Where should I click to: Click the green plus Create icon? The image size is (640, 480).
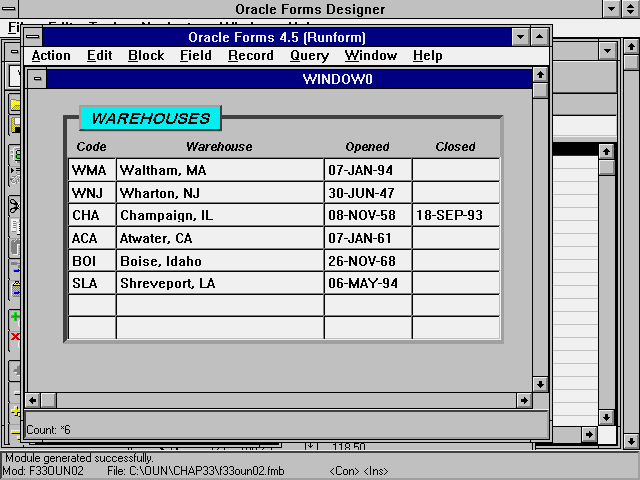pyautogui.click(x=15, y=317)
